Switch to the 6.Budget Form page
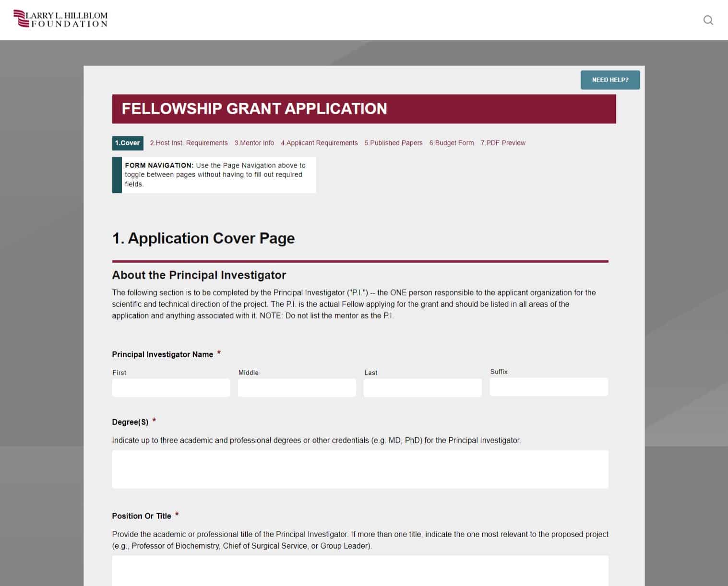The image size is (728, 586). tap(451, 142)
